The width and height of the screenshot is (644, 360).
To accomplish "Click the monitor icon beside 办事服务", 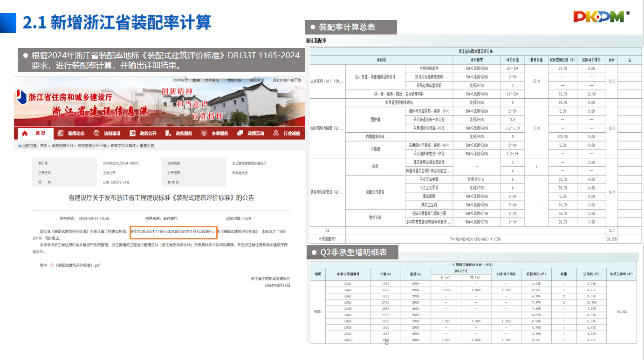I will (204, 133).
